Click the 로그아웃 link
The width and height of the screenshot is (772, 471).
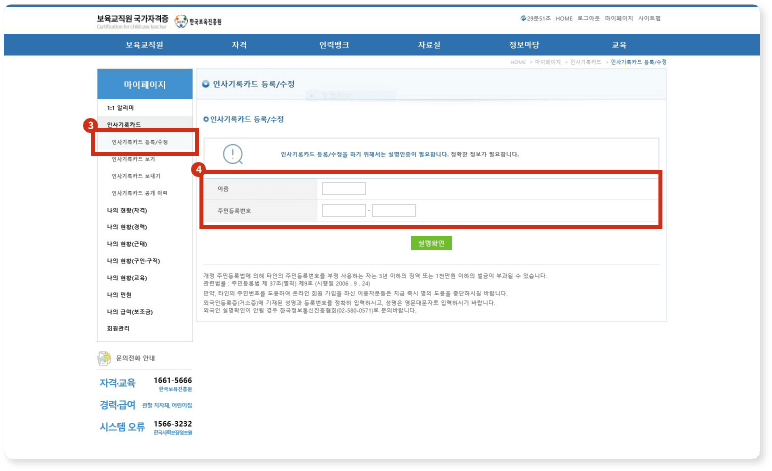[588, 18]
